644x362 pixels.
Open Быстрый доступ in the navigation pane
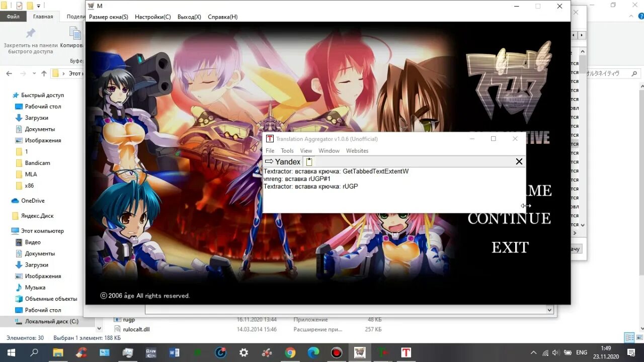tap(42, 95)
